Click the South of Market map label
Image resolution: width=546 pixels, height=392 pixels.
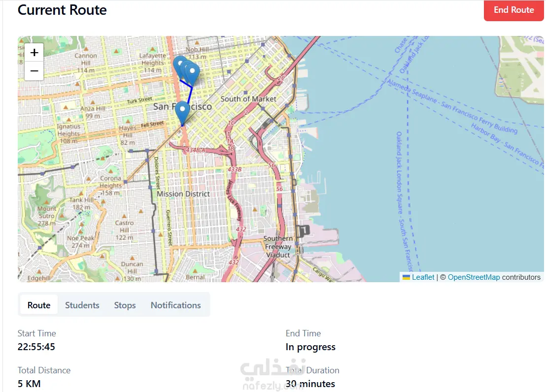pyautogui.click(x=248, y=99)
